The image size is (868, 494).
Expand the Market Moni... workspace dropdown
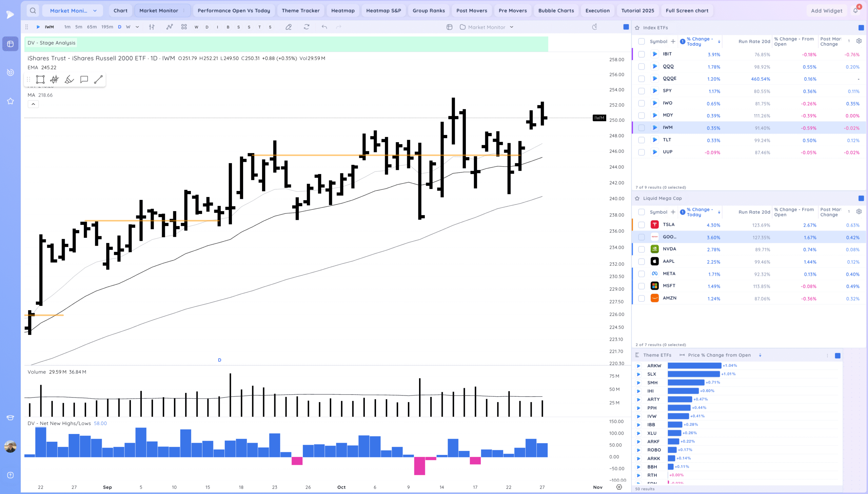(x=95, y=11)
